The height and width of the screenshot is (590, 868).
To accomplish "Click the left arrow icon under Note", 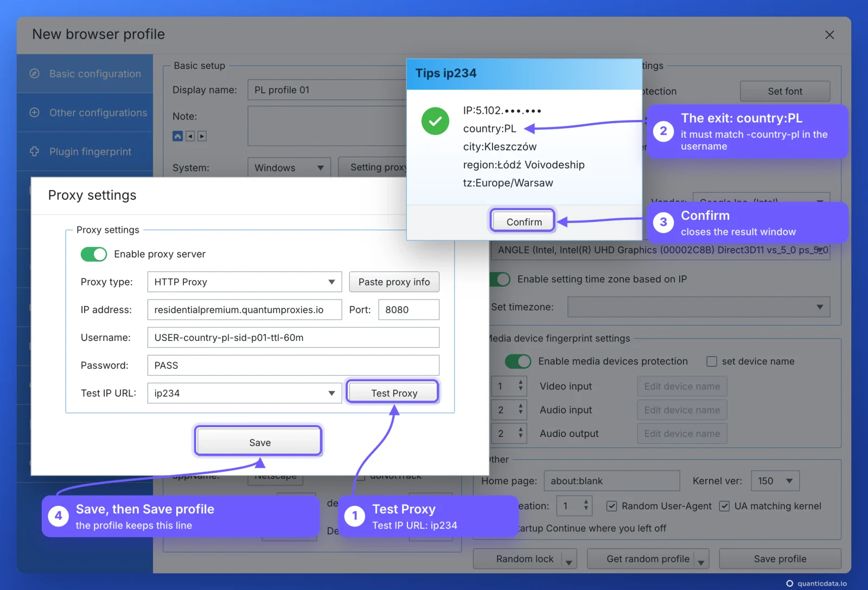I will pos(190,136).
